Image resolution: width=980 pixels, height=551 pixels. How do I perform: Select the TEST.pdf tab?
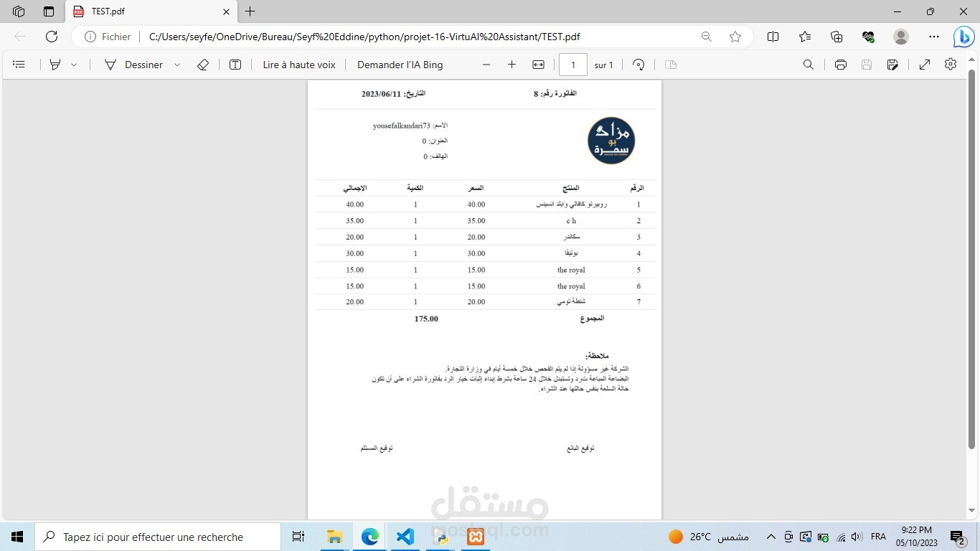151,11
